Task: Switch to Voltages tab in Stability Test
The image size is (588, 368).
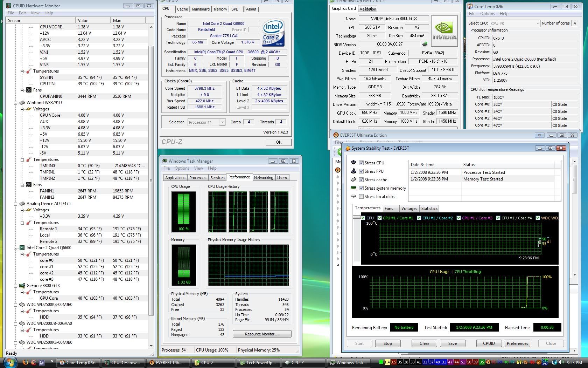Action: [x=409, y=208]
